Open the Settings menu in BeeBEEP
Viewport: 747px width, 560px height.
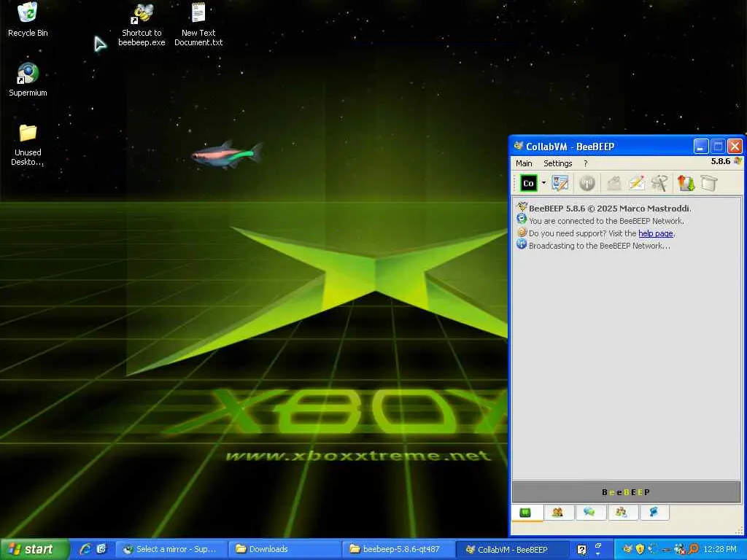click(x=557, y=163)
